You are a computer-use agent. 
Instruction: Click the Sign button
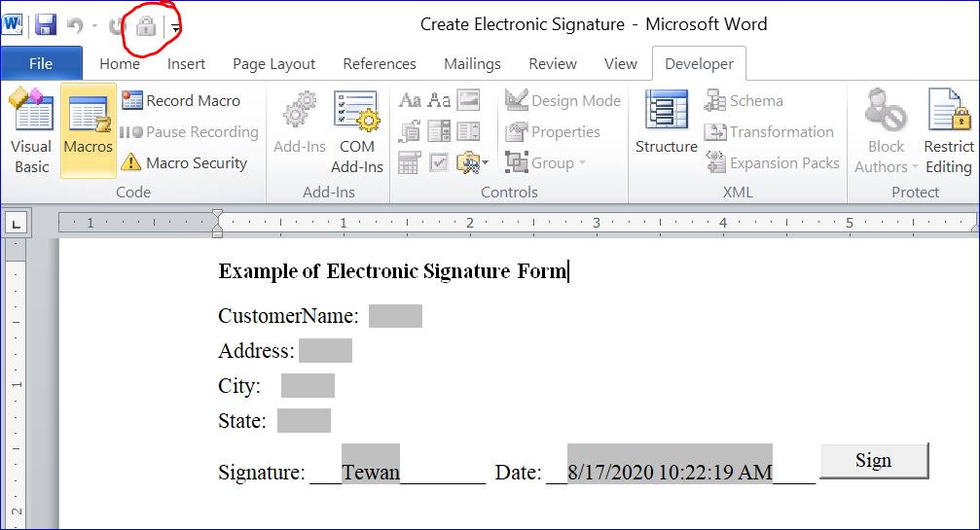pos(874,461)
